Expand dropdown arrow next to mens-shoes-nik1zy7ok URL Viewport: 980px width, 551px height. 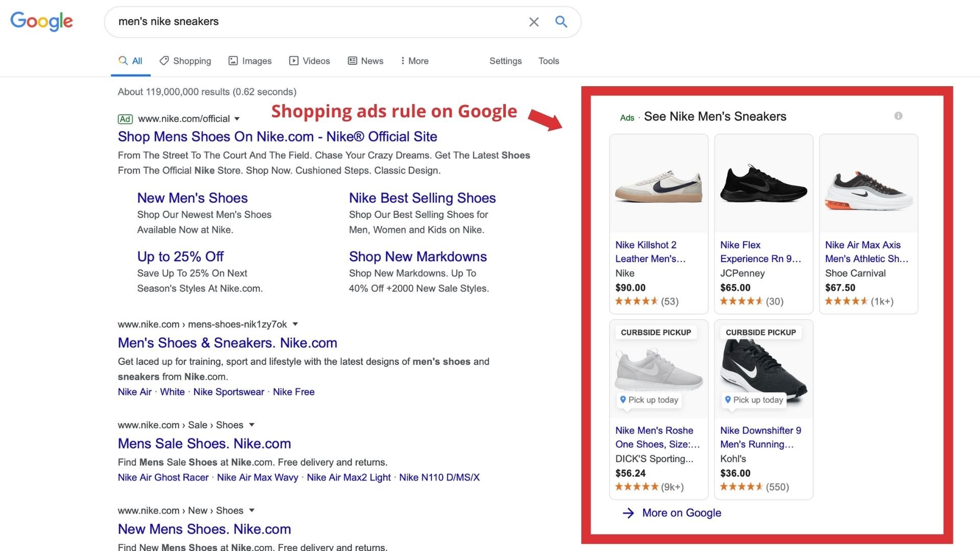(x=295, y=324)
